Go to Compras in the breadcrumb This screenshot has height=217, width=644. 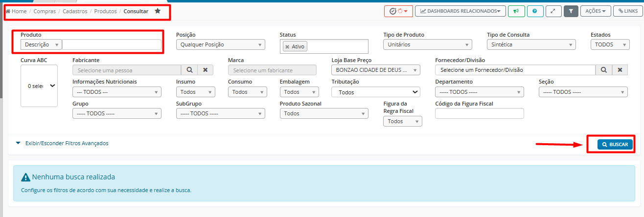pyautogui.click(x=45, y=11)
